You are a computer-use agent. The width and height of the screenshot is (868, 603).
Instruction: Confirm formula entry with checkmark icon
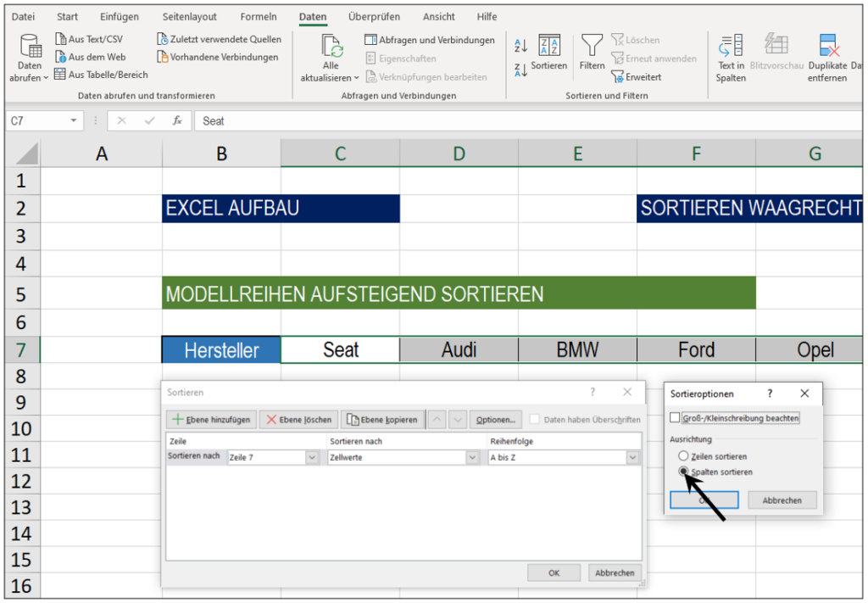coord(149,120)
